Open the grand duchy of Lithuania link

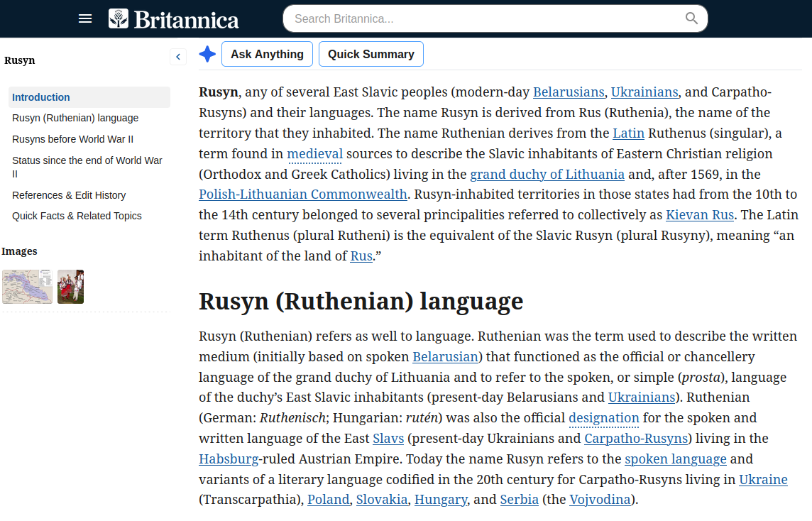[547, 175]
